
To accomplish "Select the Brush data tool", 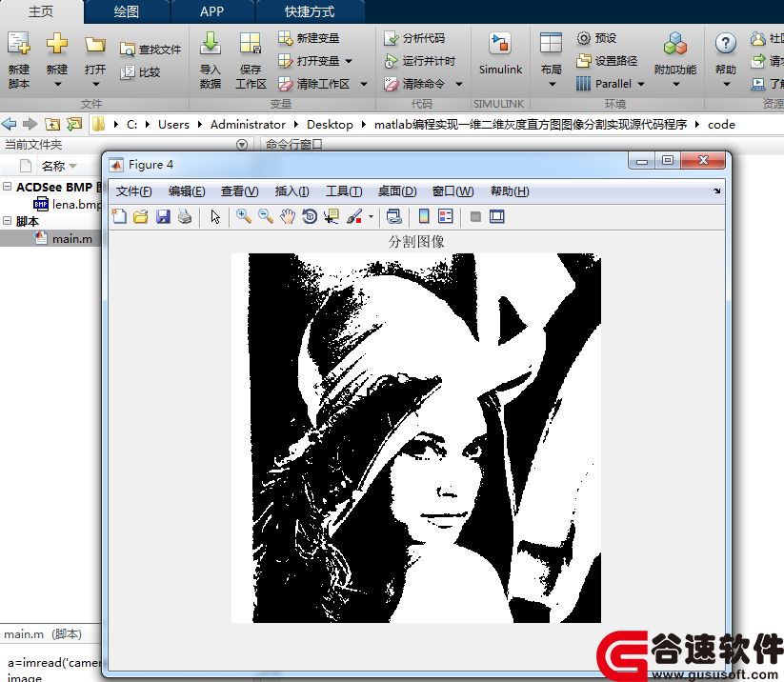I will coord(354,216).
